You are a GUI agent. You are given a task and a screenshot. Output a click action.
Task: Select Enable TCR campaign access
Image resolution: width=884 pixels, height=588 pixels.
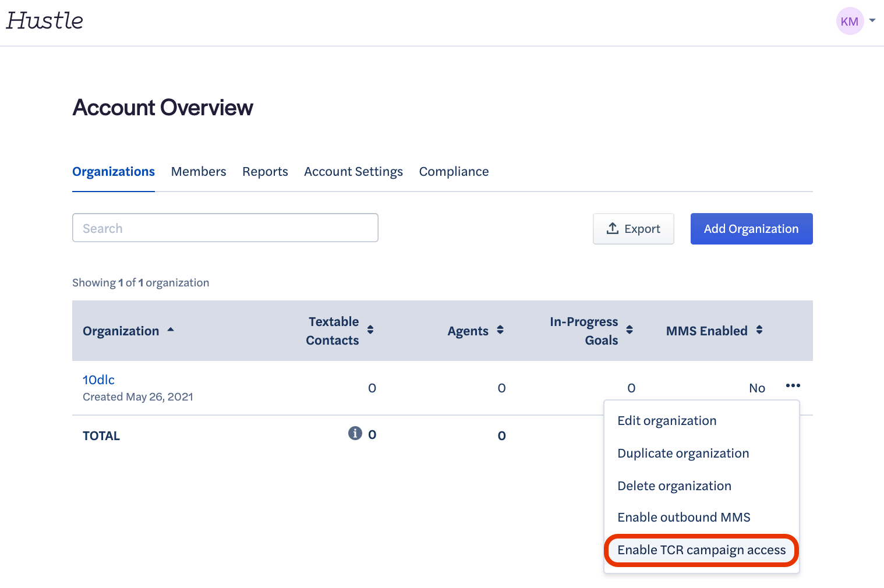point(701,550)
